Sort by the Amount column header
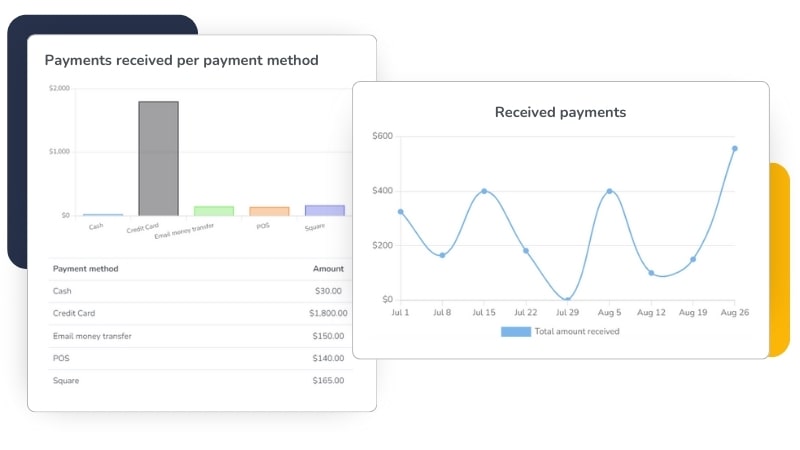Screen dimensions: 800x450 click(328, 269)
